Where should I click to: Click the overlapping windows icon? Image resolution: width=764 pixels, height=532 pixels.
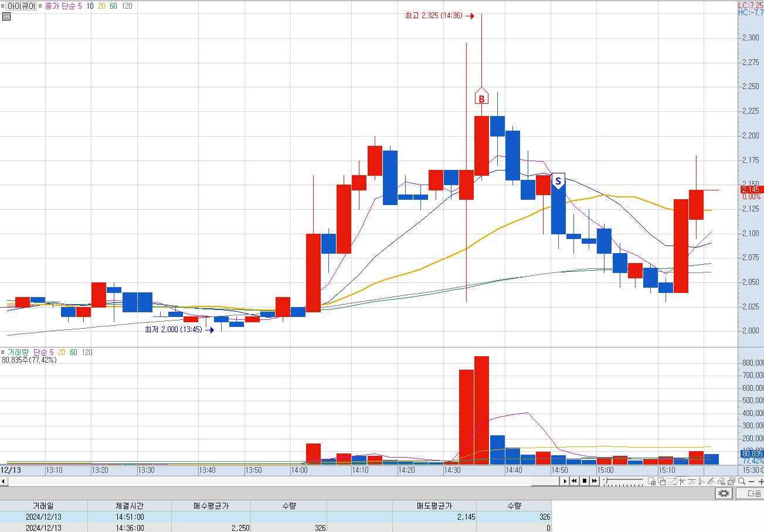pyautogui.click(x=661, y=481)
